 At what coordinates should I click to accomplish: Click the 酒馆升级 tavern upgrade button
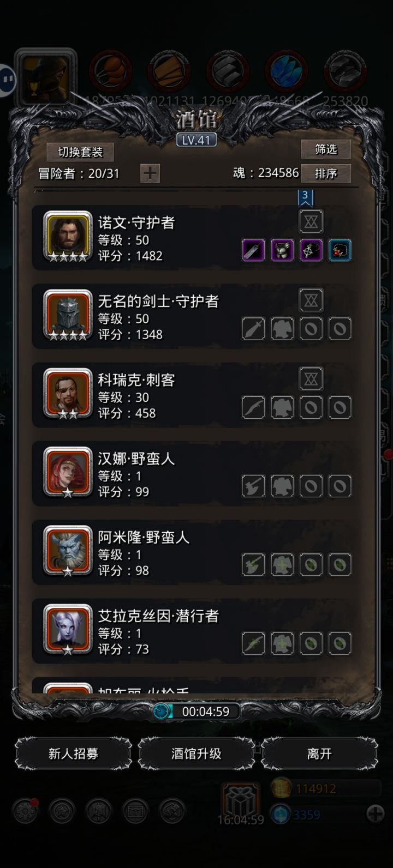(x=196, y=754)
